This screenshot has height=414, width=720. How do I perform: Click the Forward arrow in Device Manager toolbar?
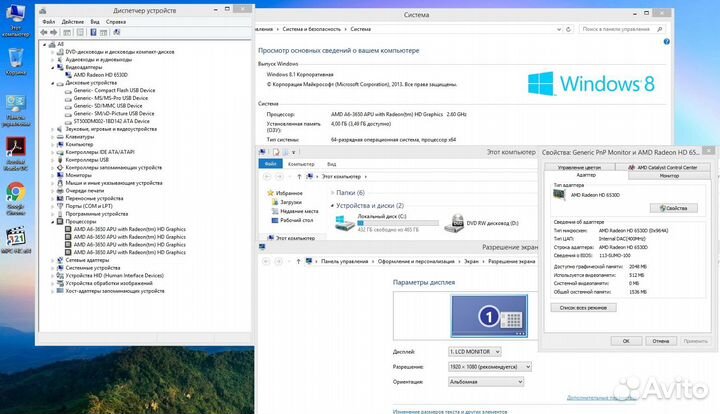tap(54, 32)
